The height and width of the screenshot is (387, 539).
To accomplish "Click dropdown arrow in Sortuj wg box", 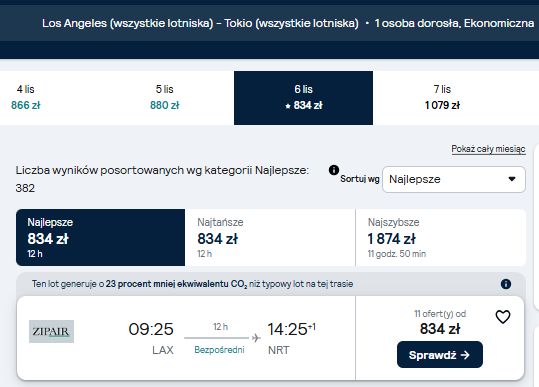I will (x=512, y=179).
